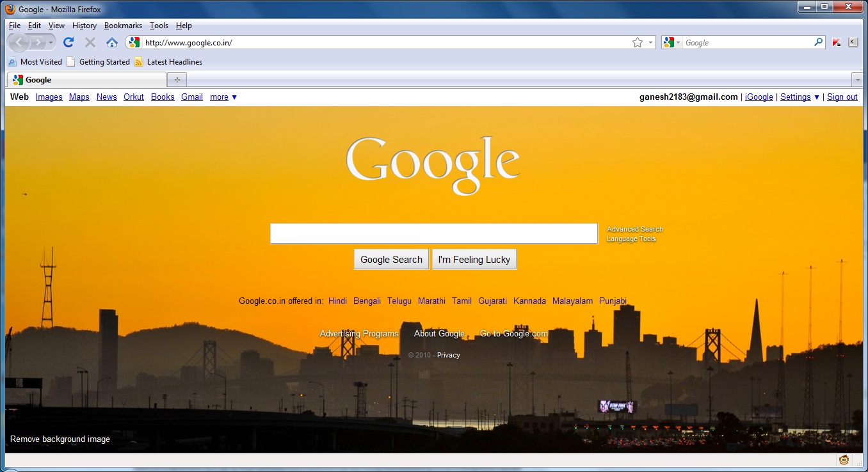This screenshot has height=472, width=868.
Task: Open the Edit menu
Action: click(x=35, y=26)
